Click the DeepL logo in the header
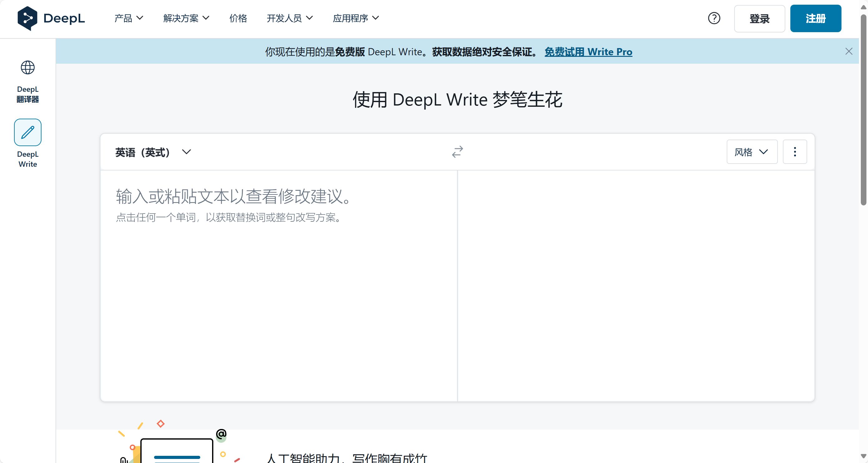 tap(51, 18)
